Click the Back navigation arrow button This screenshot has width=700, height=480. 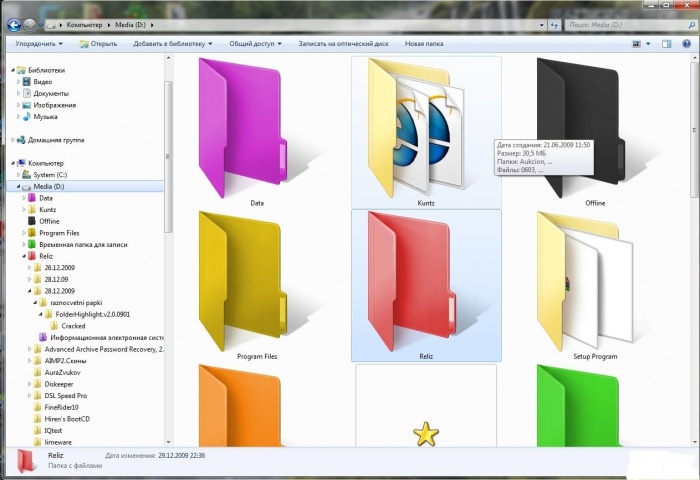[13, 22]
